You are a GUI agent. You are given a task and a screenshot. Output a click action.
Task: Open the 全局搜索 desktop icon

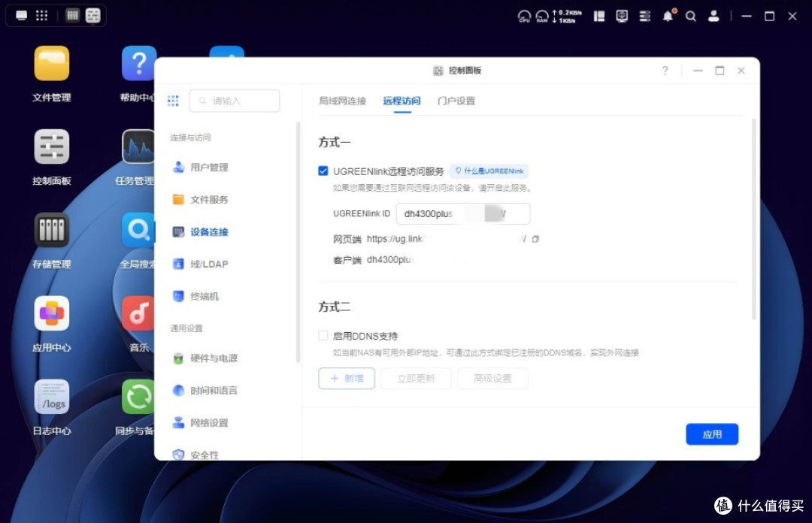pyautogui.click(x=138, y=230)
